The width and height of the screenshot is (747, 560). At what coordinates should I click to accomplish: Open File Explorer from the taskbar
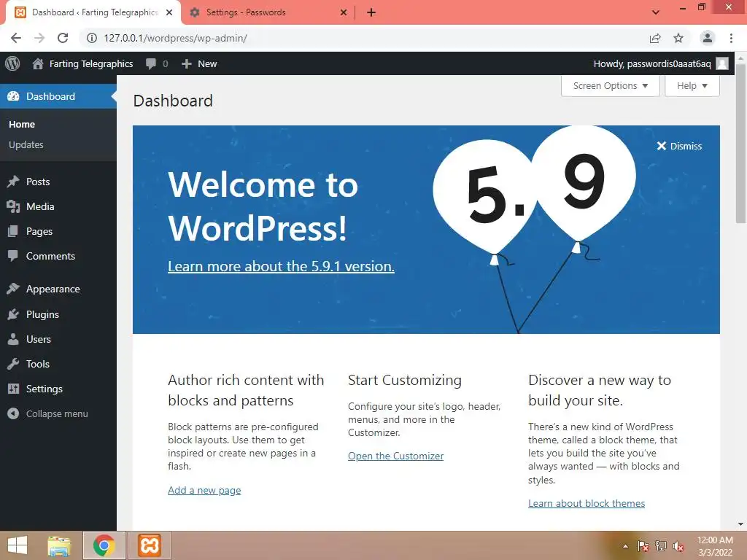[x=59, y=545]
